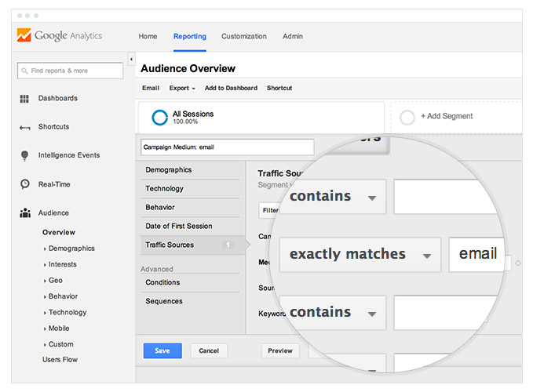
Task: Click the Real-Time clock icon
Action: (25, 184)
